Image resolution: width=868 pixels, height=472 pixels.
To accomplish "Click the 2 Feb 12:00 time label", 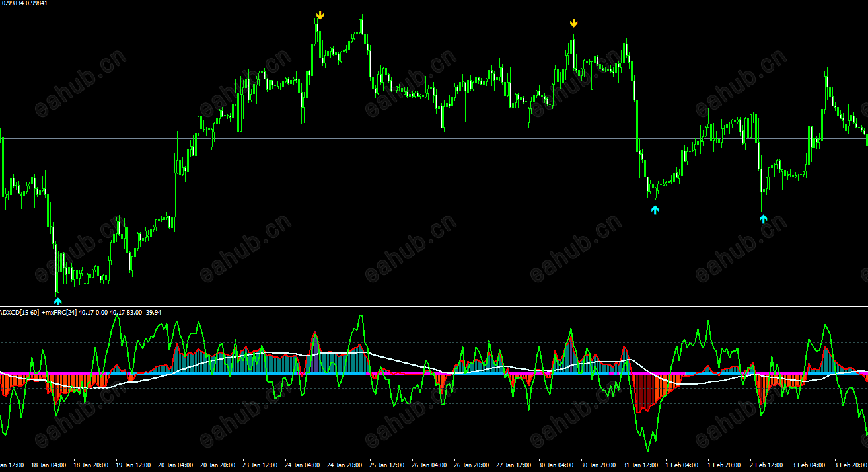I will 767,465.
